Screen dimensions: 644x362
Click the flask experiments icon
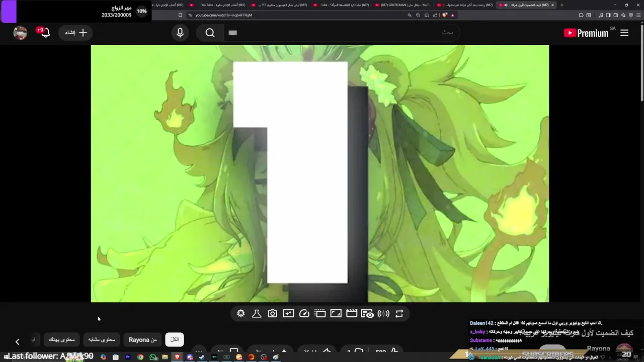[257, 314]
